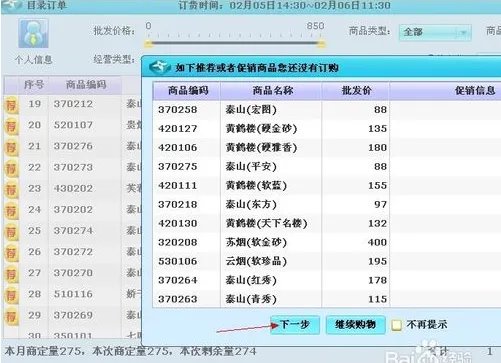The height and width of the screenshot is (363, 501).
Task: Click the 个人信息 label
Action: pyautogui.click(x=34, y=60)
